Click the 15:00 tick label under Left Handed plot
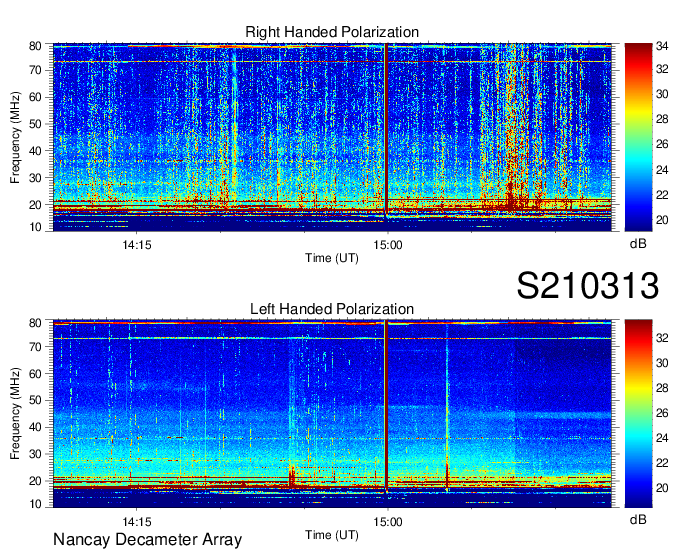 388,522
